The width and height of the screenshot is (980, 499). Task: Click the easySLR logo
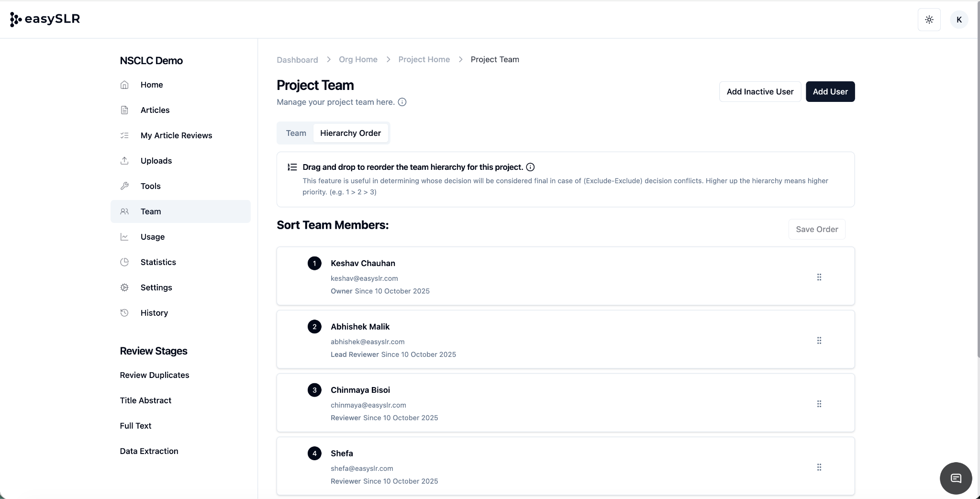tap(45, 19)
